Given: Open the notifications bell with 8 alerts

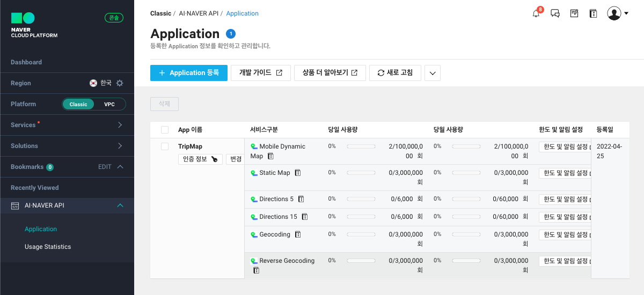Looking at the screenshot, I should click(536, 13).
